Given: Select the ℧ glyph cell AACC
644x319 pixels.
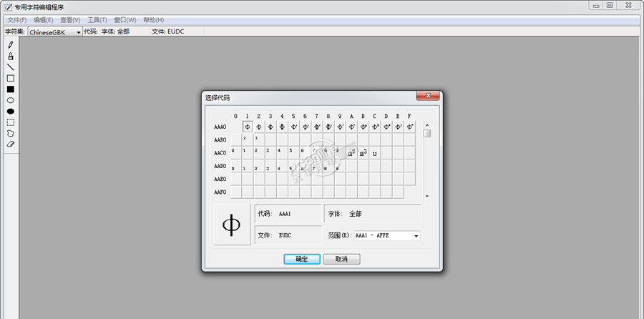Looking at the screenshot, I should coord(374,153).
